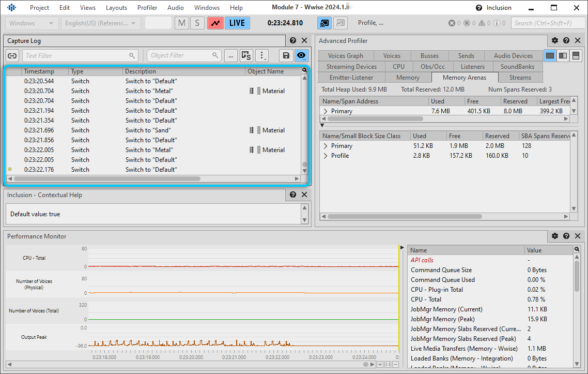Image resolution: width=588 pixels, height=374 pixels.
Task: Switch to the Voices Graph tab
Action: click(345, 56)
